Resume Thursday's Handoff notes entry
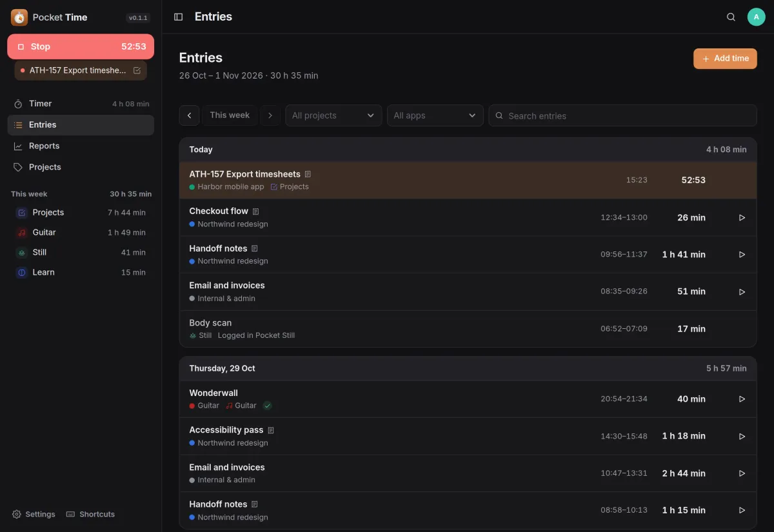 click(x=742, y=511)
